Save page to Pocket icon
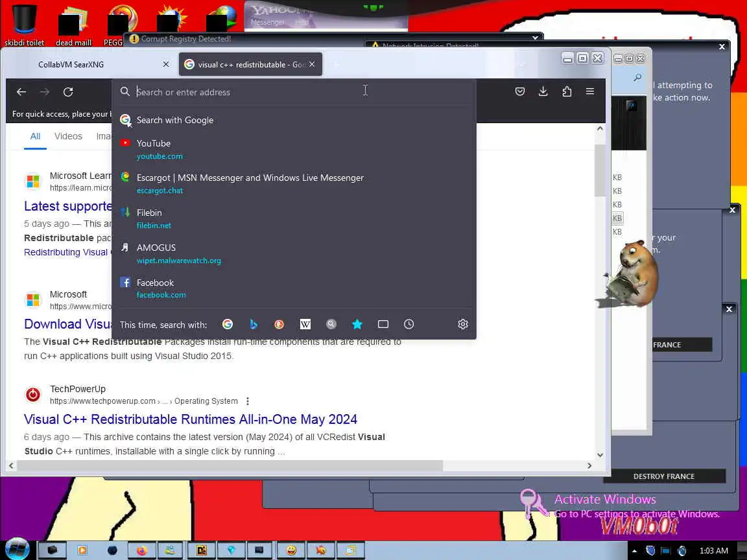The height and width of the screenshot is (560, 747). 520,91
